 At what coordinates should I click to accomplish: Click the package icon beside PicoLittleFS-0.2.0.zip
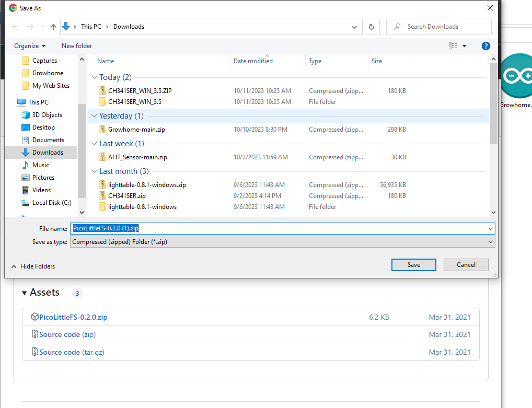tap(34, 317)
